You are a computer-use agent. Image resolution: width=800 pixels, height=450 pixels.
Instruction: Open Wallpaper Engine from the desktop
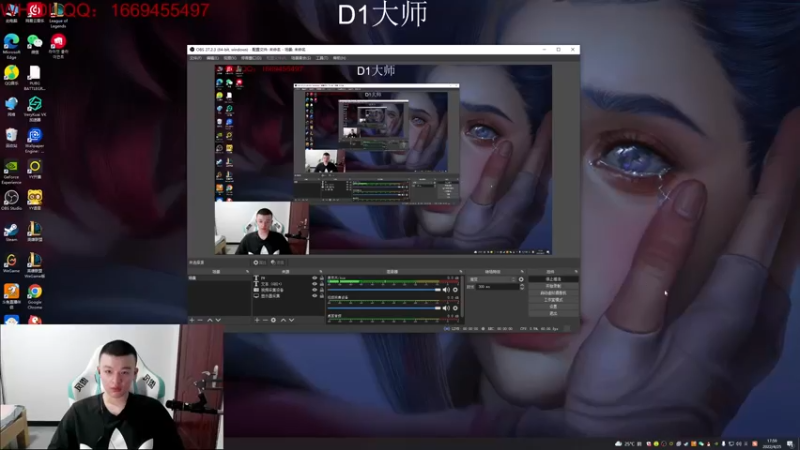click(x=35, y=140)
